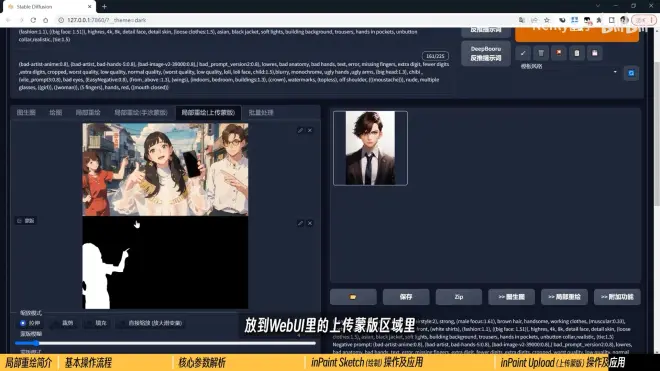Click the red extra networks icon

point(559,53)
